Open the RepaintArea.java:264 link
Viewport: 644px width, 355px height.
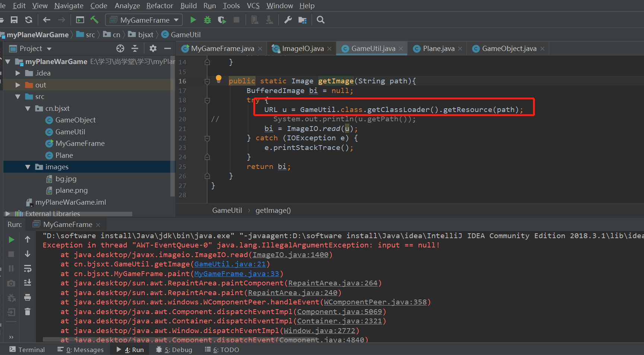pos(333,283)
